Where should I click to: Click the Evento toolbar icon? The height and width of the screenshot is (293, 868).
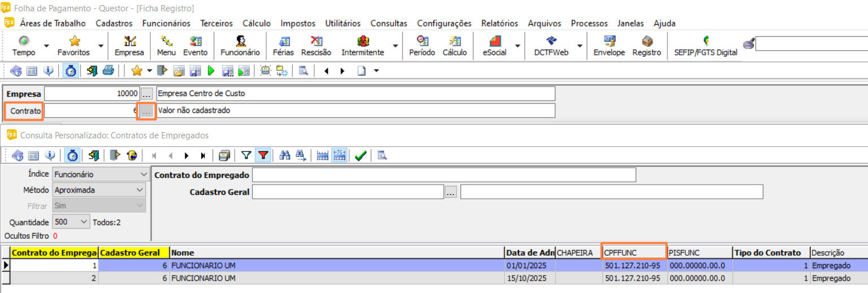click(x=195, y=45)
